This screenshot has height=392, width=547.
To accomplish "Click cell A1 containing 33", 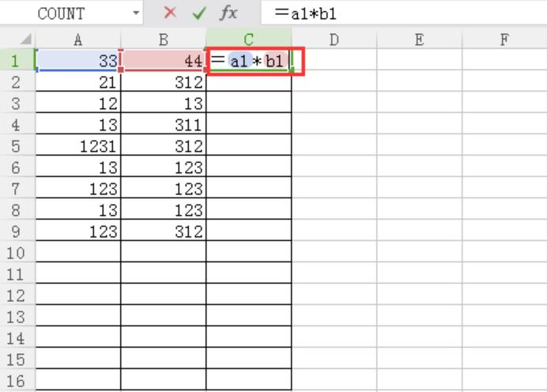I will (78, 59).
